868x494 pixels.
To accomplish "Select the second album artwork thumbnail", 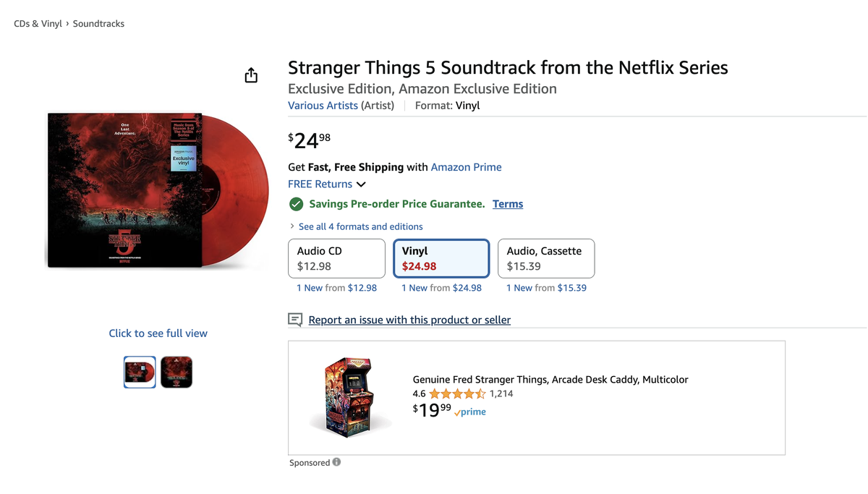I will tap(176, 372).
